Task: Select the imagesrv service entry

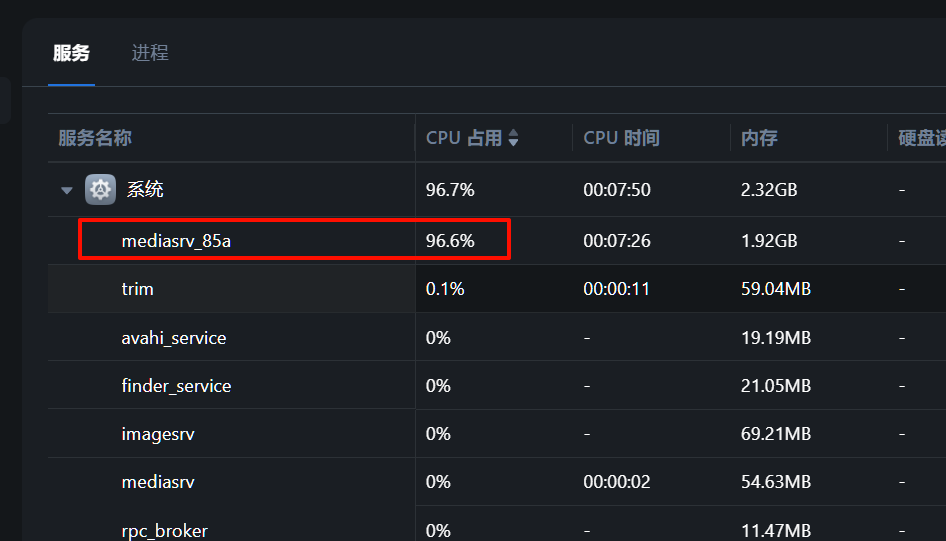Action: (158, 434)
